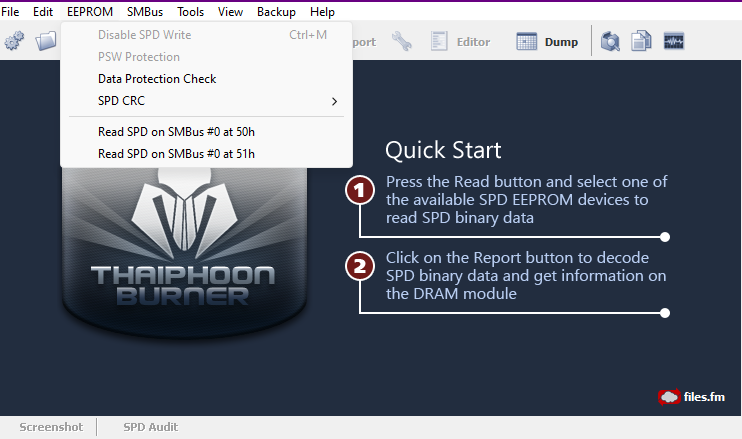Expand the SPD CRC submenu
742x439 pixels.
(206, 101)
